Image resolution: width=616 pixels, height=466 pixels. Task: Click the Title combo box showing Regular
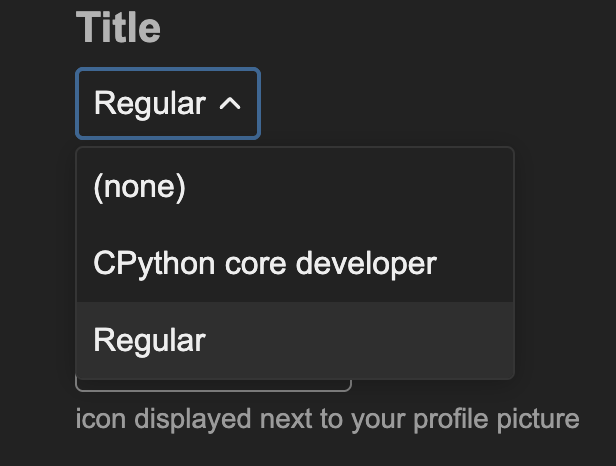[x=168, y=103]
